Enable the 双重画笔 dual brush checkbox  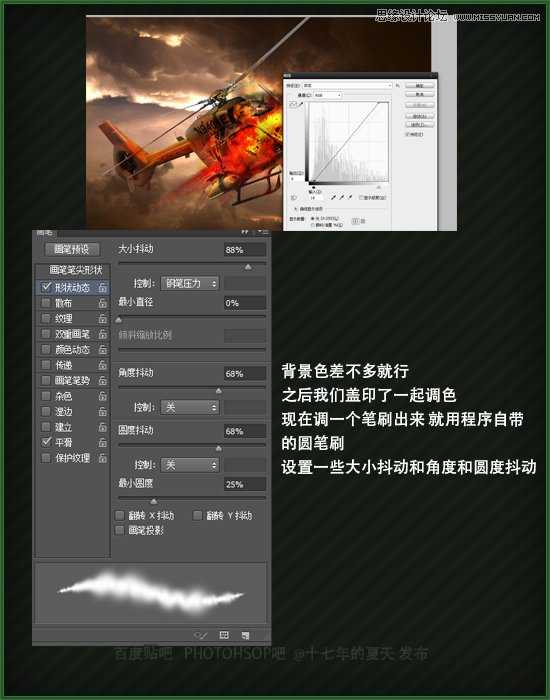[46, 333]
